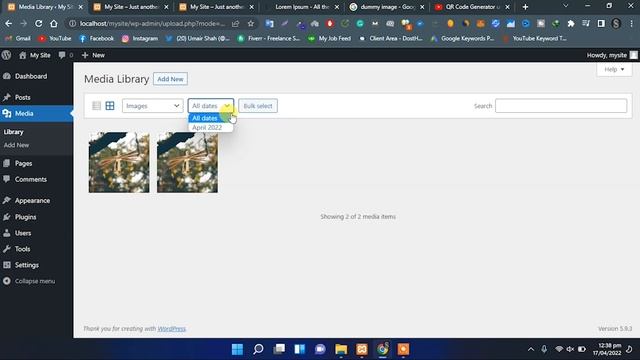Open Google Keywords Planner bookmark

[462, 38]
